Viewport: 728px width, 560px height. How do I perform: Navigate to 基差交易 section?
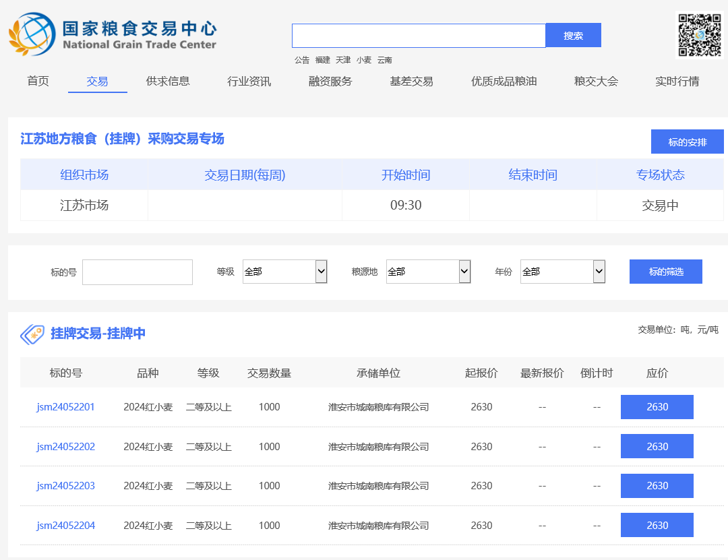pyautogui.click(x=411, y=82)
